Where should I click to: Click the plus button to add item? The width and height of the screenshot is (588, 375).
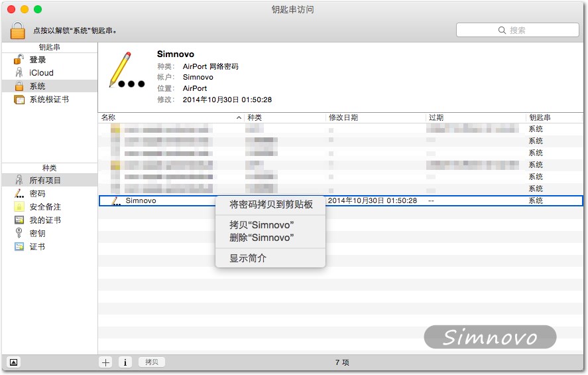tap(105, 362)
